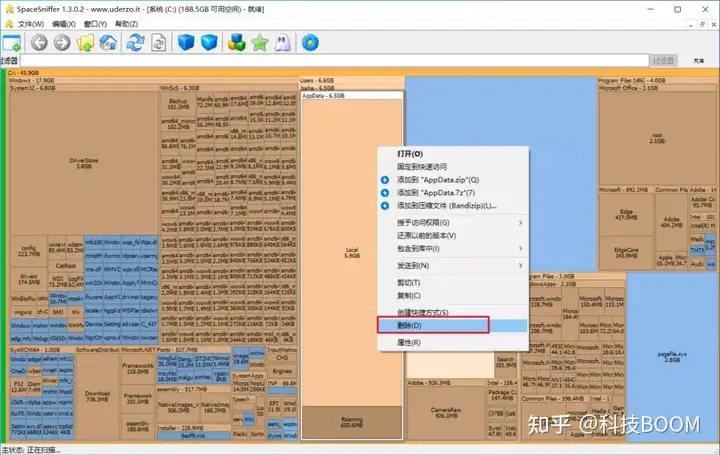Select the drivers 174.5MB block

(28, 279)
